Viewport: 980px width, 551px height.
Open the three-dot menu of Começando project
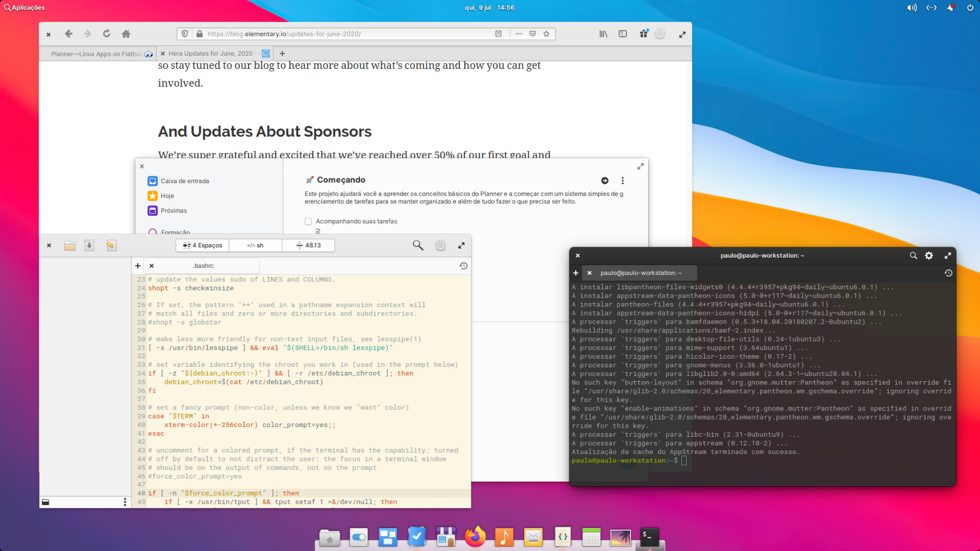coord(622,181)
